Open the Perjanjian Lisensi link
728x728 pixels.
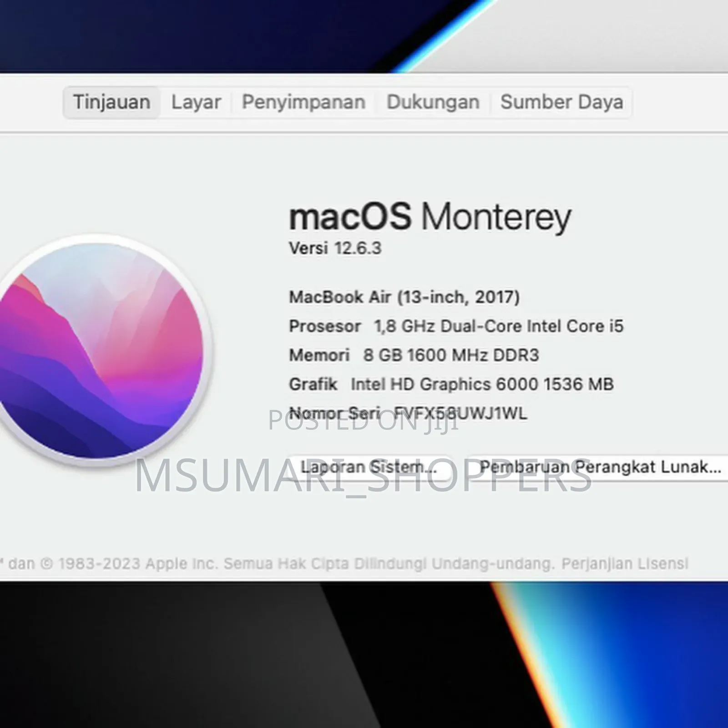pos(625,564)
